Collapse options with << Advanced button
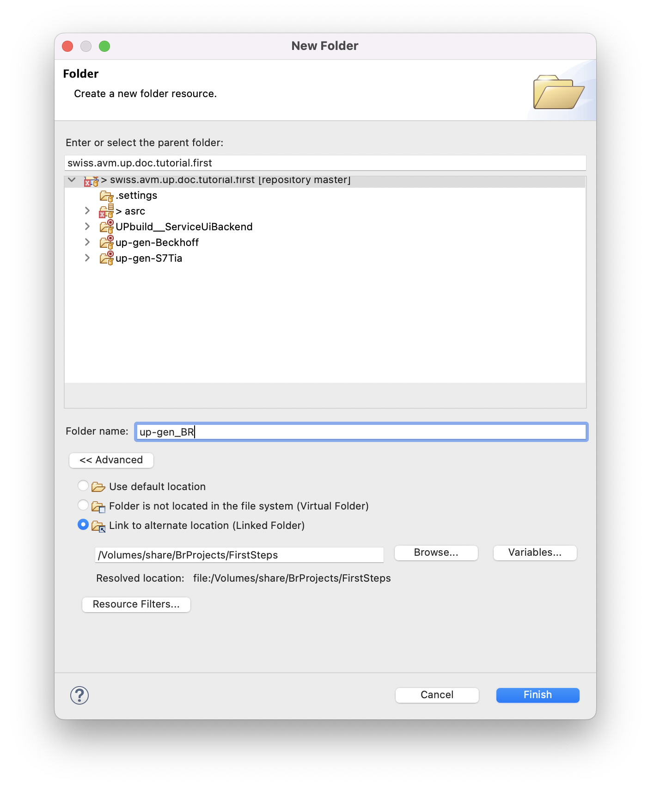Screen dimensions: 672x786 111,460
